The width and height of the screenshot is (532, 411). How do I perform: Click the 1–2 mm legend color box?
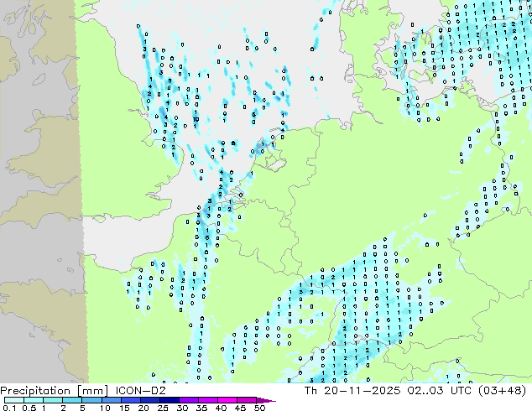(x=53, y=400)
